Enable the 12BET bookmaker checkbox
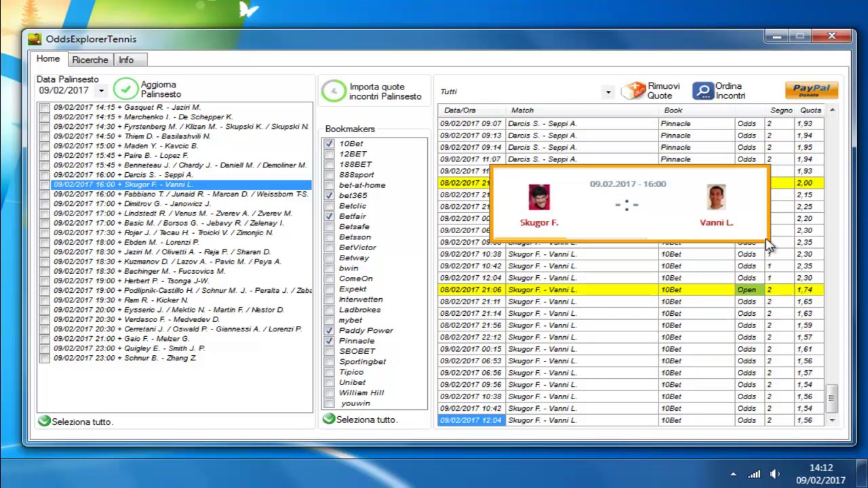This screenshot has height=488, width=868. tap(329, 154)
